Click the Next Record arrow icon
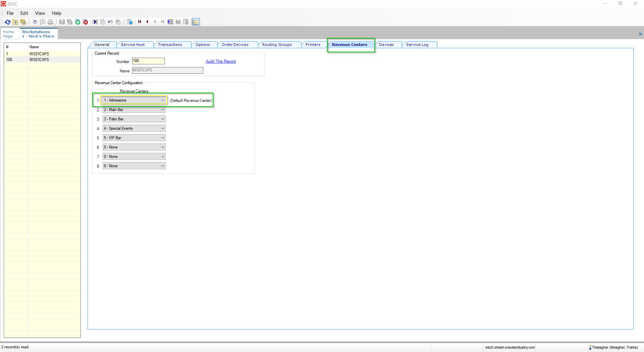Viewport: 644px width, 352px height. (155, 22)
